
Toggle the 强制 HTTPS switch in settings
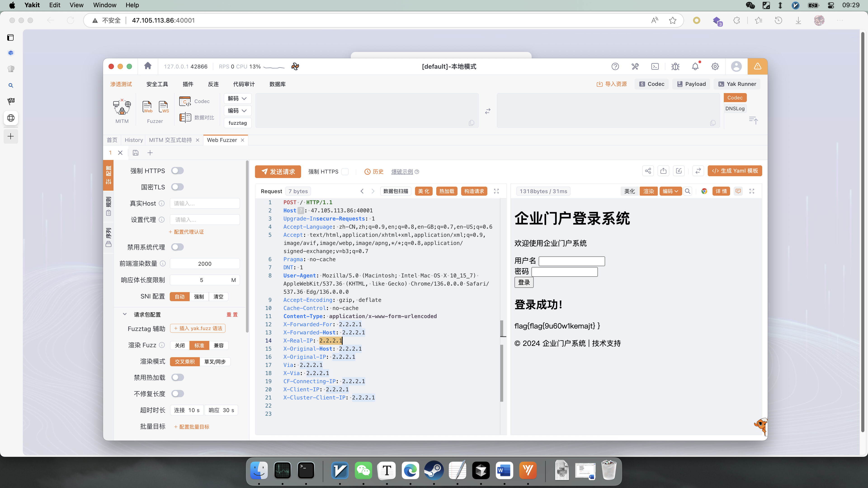(x=177, y=171)
